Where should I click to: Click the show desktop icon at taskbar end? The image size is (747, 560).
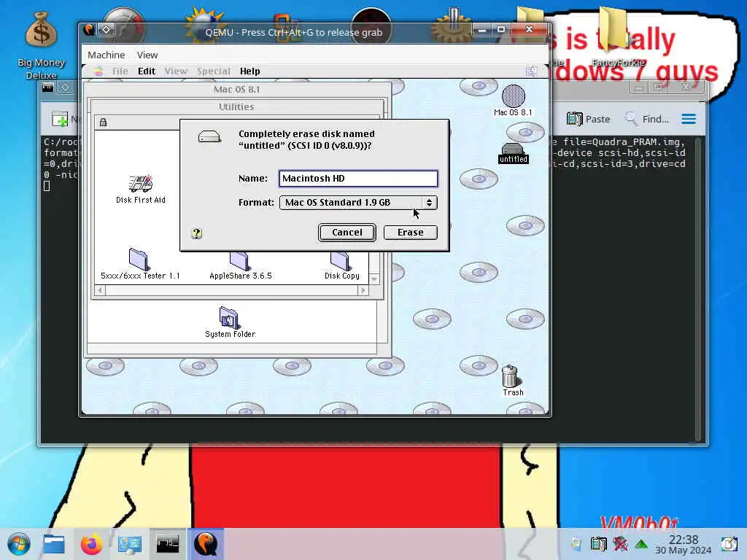(x=729, y=544)
